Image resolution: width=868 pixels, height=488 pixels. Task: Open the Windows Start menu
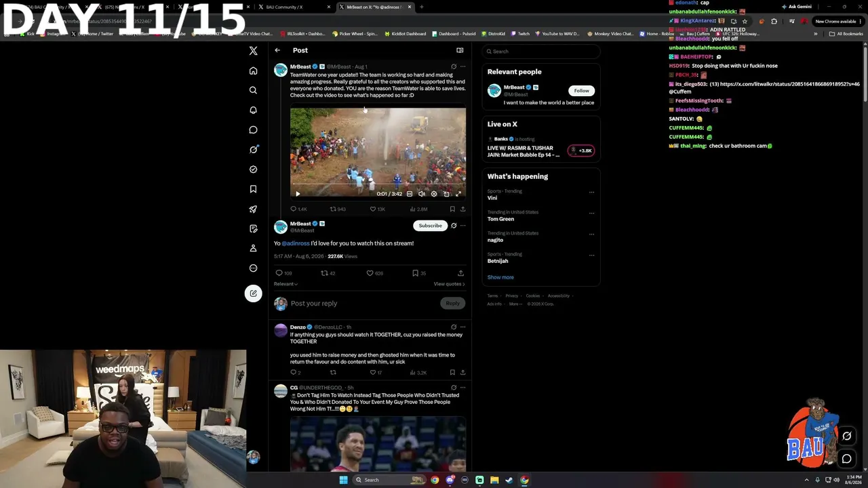point(343,480)
